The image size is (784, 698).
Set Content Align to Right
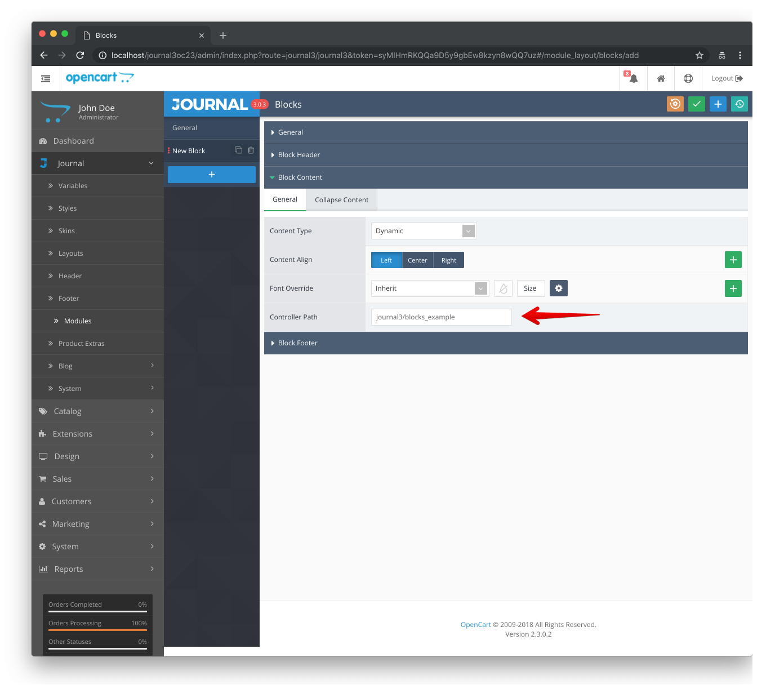449,260
